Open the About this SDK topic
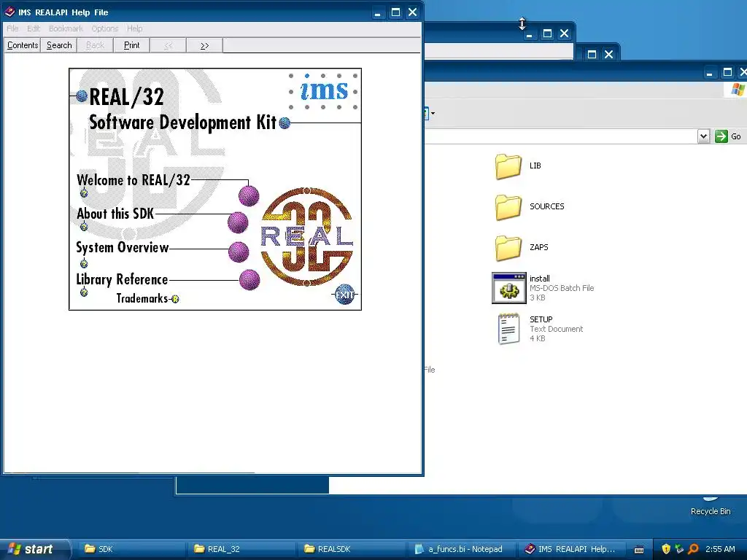Image resolution: width=747 pixels, height=560 pixels. point(115,214)
